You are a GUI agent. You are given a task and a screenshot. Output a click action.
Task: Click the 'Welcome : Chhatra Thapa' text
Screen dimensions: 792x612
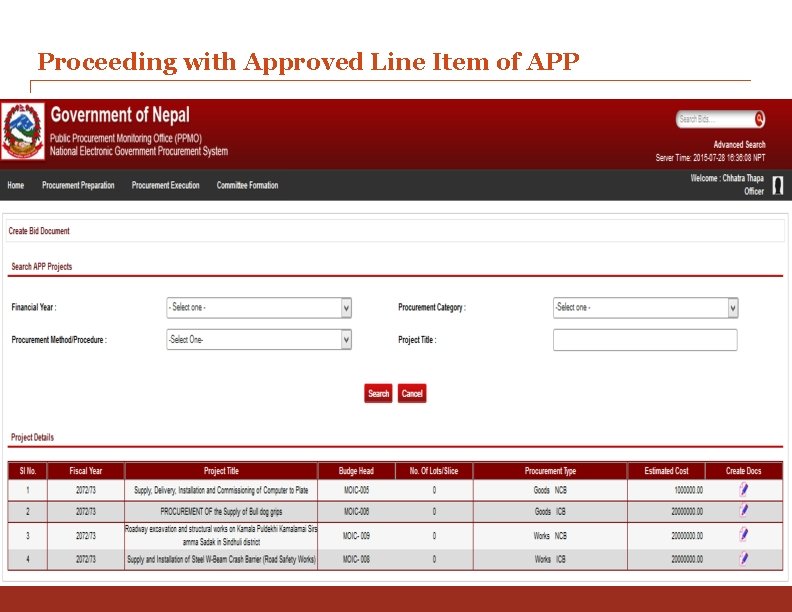[727, 178]
